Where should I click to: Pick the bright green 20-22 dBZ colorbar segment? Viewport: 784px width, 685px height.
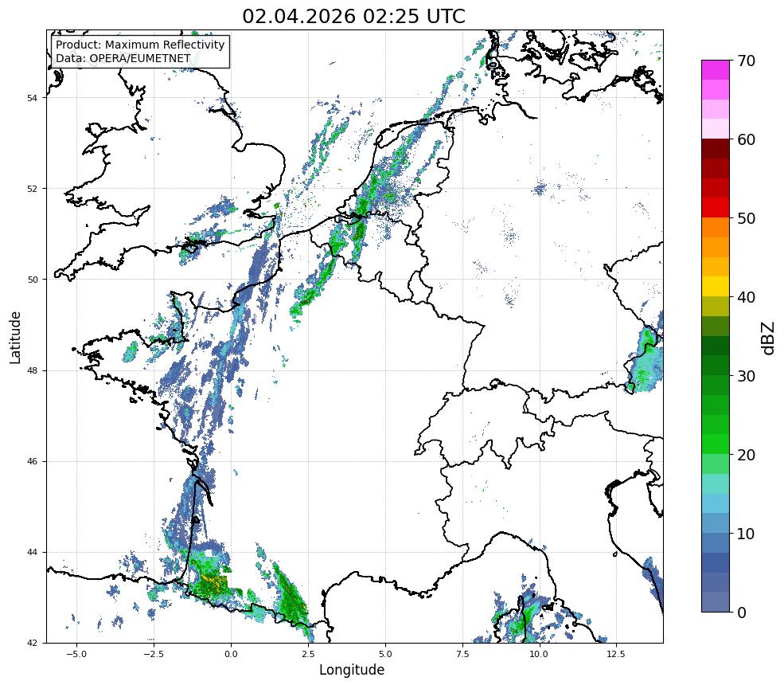tap(715, 444)
